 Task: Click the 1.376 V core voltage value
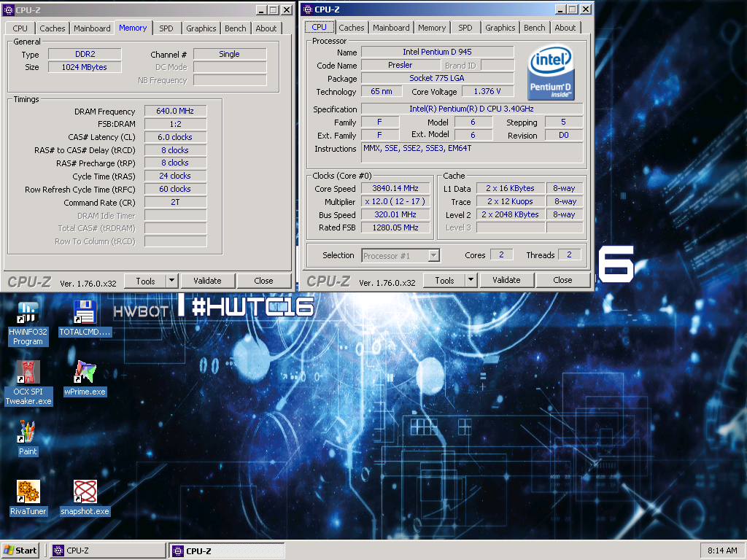487,91
